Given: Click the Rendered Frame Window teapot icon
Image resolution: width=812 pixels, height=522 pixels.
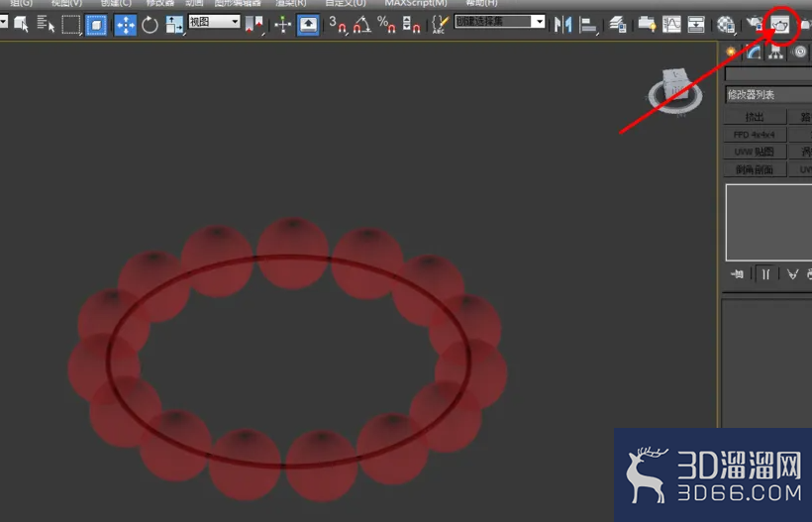Looking at the screenshot, I should tap(780, 25).
